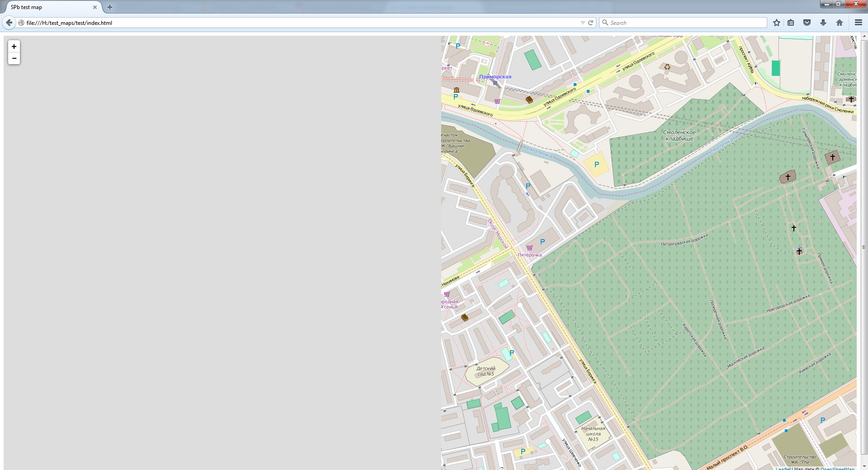Go back to the previous page
Image resolution: width=868 pixels, height=470 pixels.
(x=9, y=23)
